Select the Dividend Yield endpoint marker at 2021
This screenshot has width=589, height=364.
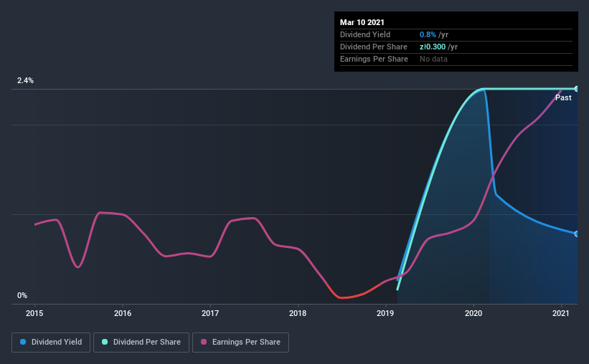click(577, 234)
